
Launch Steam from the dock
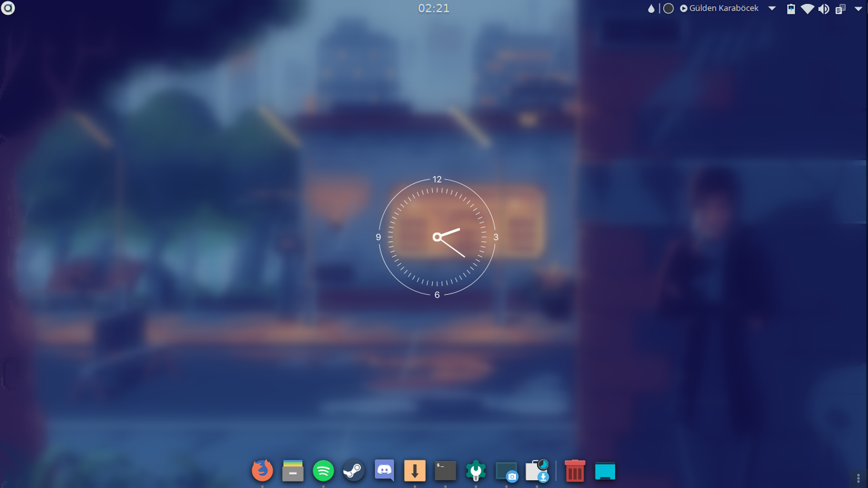[x=353, y=470]
